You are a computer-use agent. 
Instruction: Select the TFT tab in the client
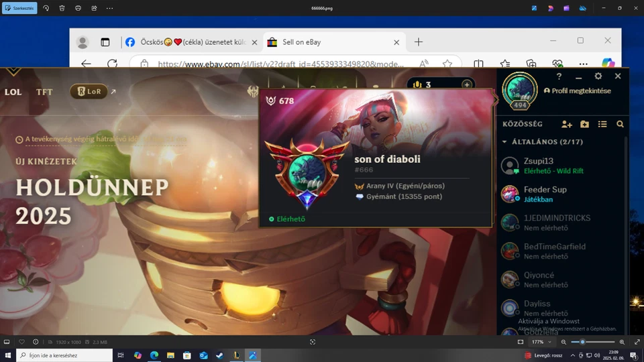(44, 92)
